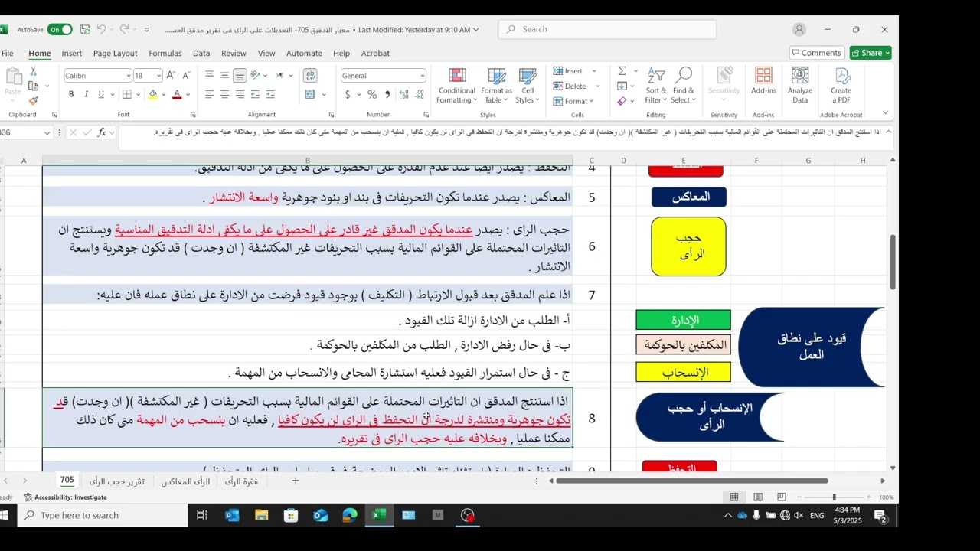This screenshot has height=551, width=980.
Task: Toggle Middle Align for the cell
Action: [x=224, y=75]
